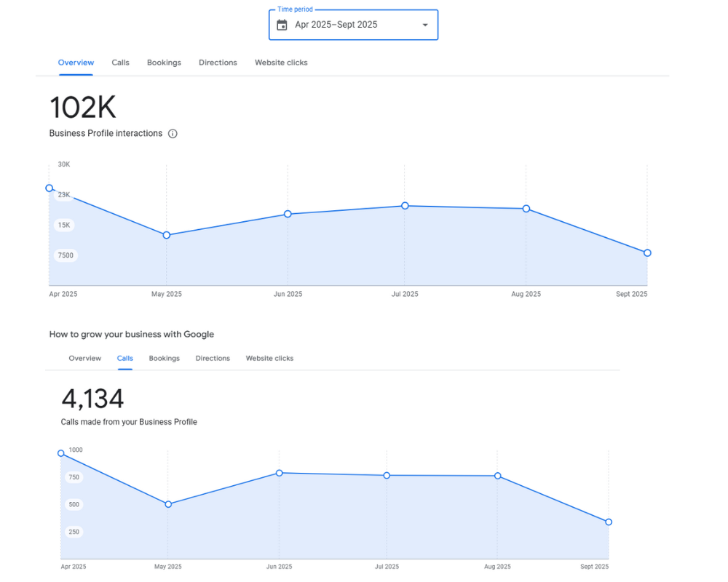
Task: Switch to Directions tab above the 102K total
Action: [x=218, y=63]
